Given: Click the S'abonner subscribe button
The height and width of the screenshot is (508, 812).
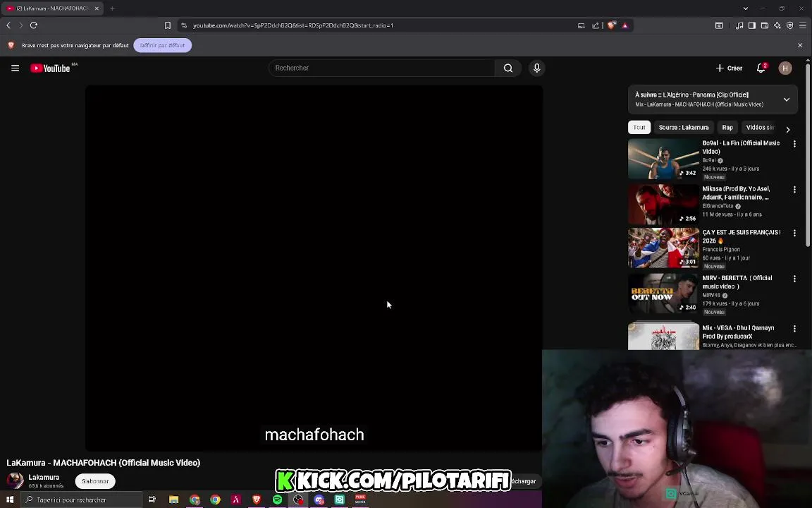Looking at the screenshot, I should (x=95, y=481).
